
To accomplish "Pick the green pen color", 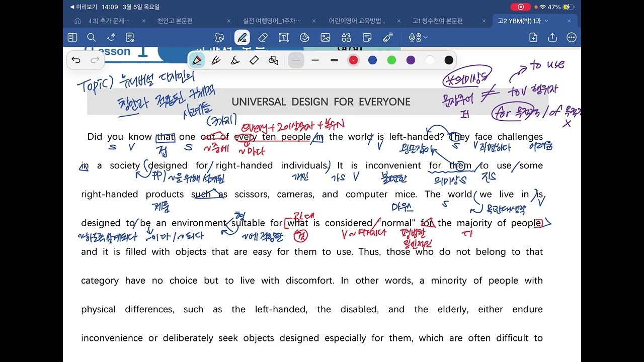I will [x=391, y=60].
